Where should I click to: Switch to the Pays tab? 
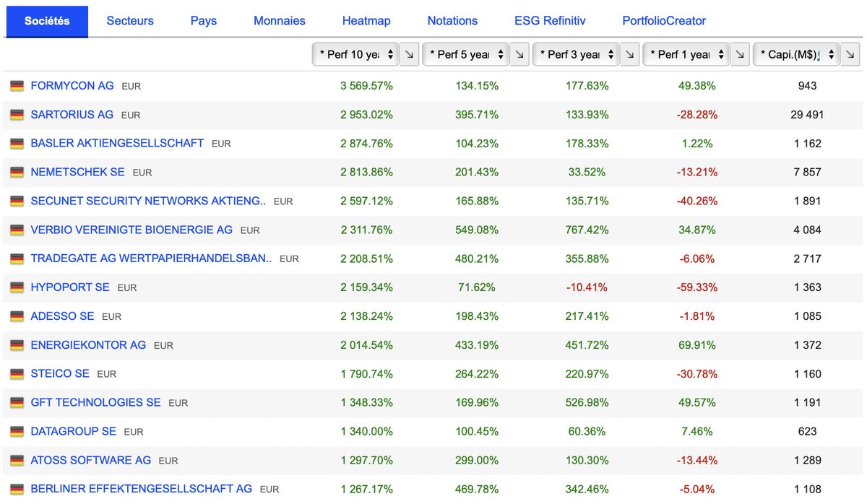204,21
